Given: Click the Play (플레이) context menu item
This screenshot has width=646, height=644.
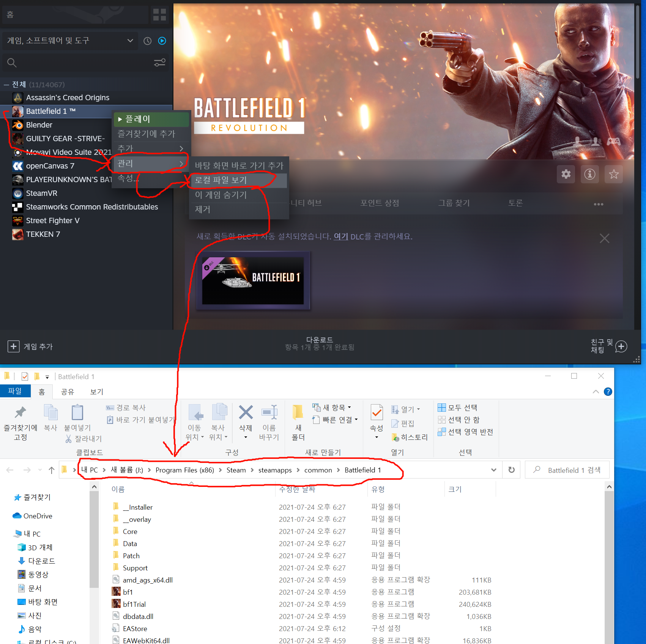Looking at the screenshot, I should tap(151, 119).
